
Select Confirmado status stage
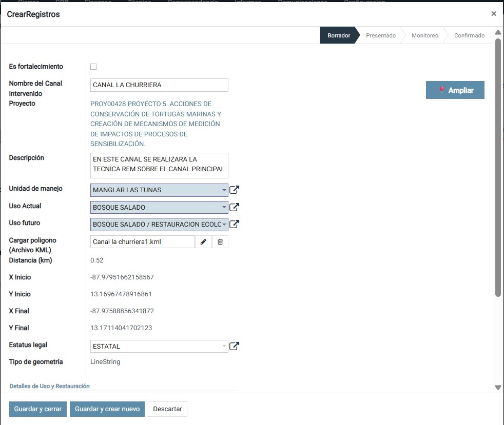point(469,35)
